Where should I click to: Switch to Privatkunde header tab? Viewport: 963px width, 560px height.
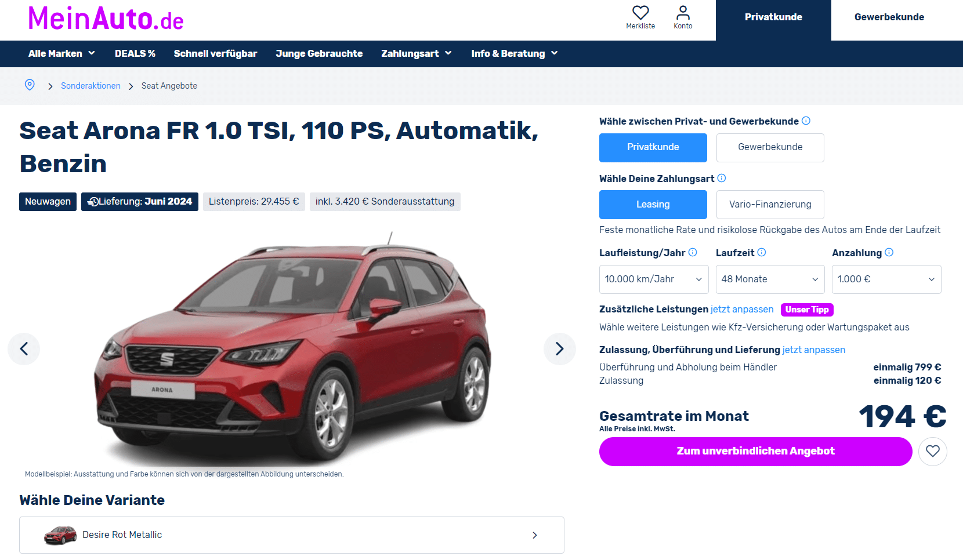(773, 20)
